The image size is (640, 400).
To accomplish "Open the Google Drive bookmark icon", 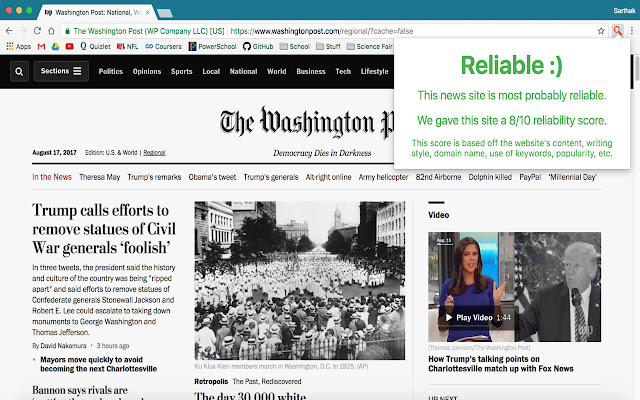I will coord(55,47).
